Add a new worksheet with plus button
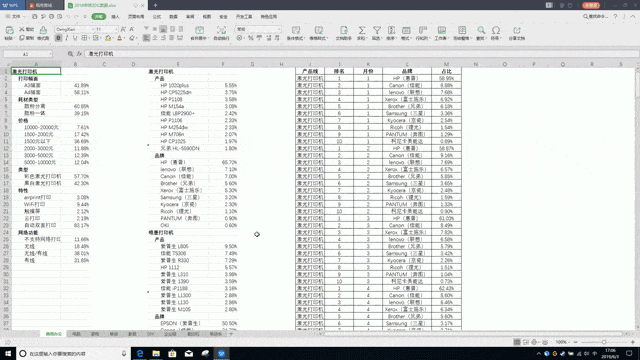This screenshot has height=360, width=640. [x=231, y=334]
